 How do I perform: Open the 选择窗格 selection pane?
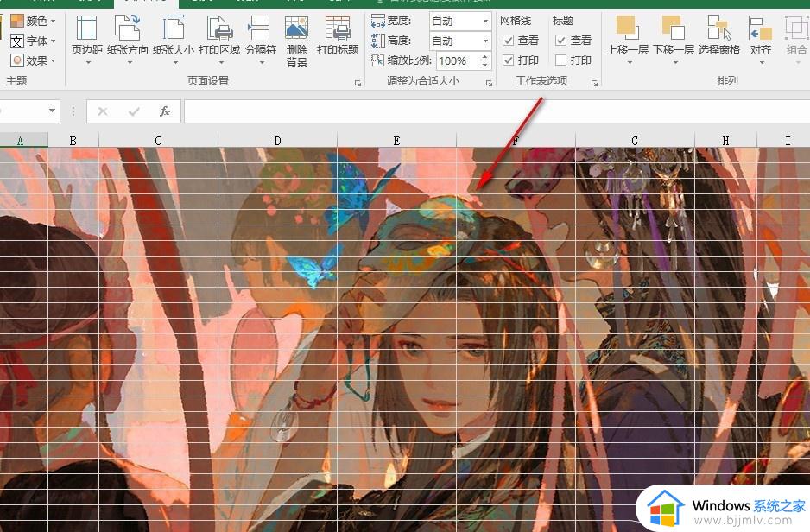coord(719,35)
